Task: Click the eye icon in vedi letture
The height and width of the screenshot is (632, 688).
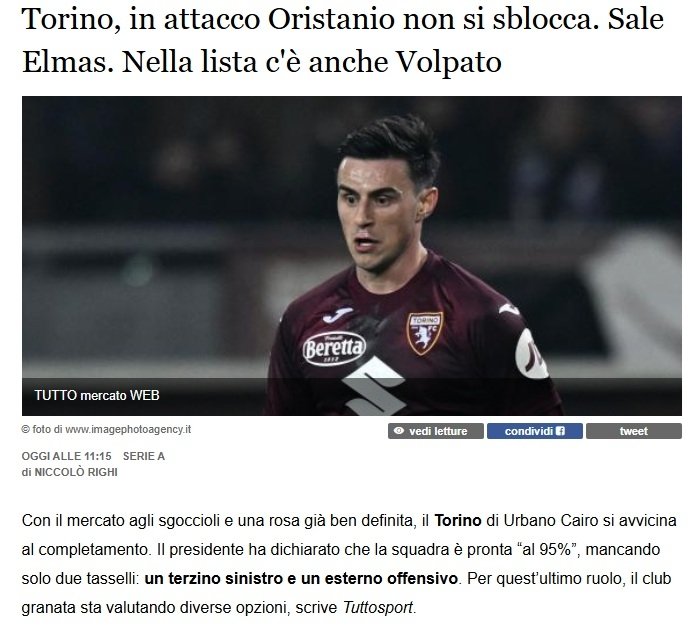Action: click(x=398, y=431)
